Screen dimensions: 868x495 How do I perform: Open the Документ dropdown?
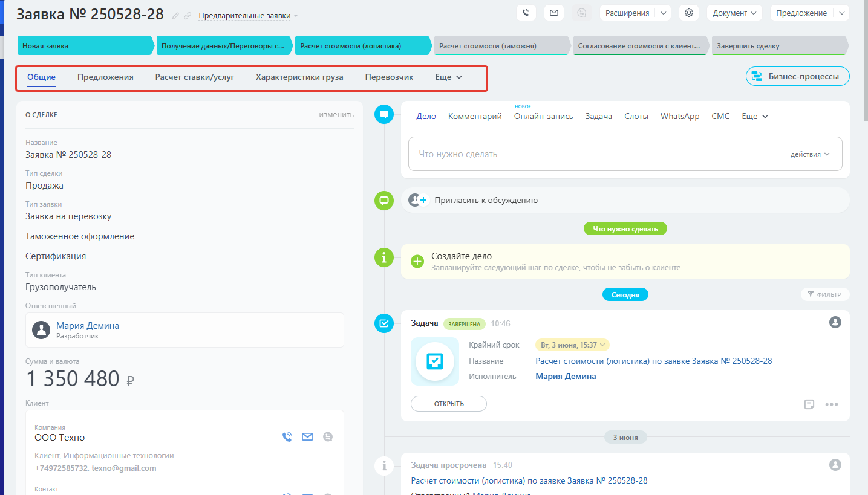coord(734,13)
